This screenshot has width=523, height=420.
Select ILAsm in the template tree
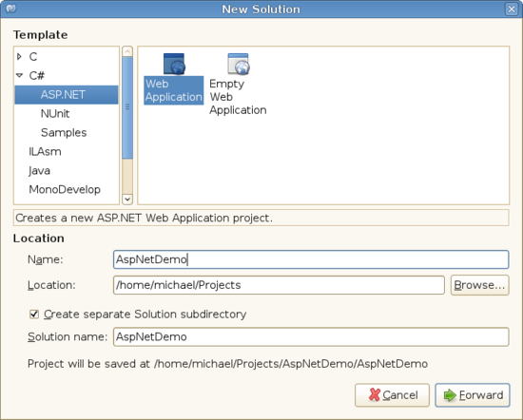[67, 152]
